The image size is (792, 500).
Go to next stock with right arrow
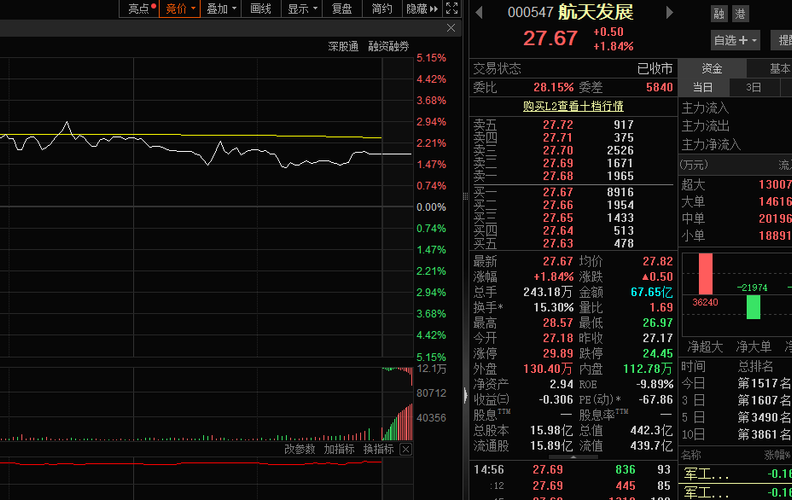[x=670, y=13]
